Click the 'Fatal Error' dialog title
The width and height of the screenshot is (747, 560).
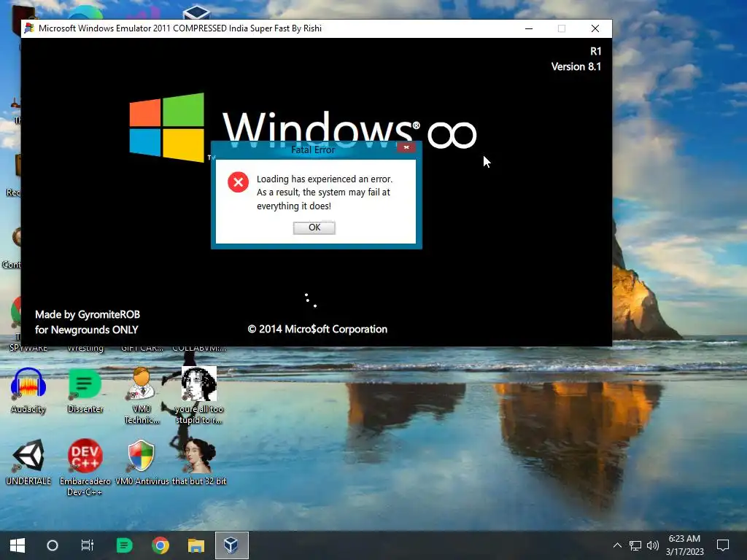[313, 150]
